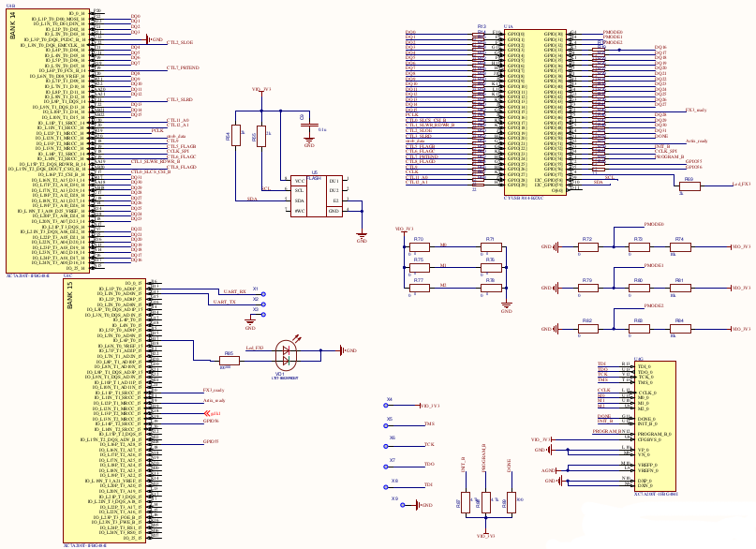Select the U1G configuration pins block
756x549 pixels.
pyautogui.click(x=655, y=426)
